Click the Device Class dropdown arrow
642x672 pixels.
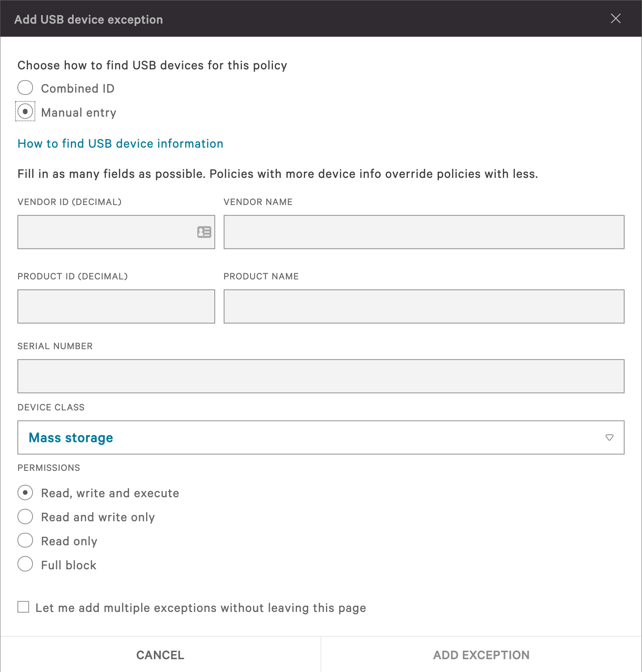609,438
